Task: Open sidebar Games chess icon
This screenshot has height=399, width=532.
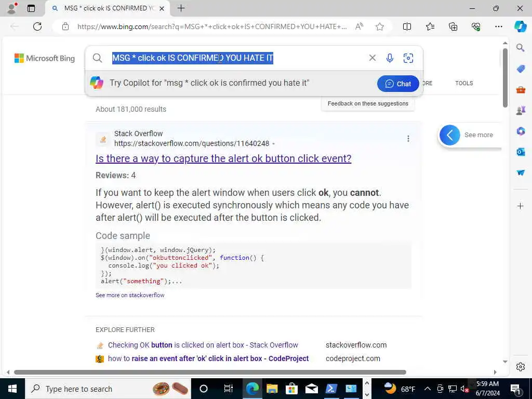Action: point(521,111)
